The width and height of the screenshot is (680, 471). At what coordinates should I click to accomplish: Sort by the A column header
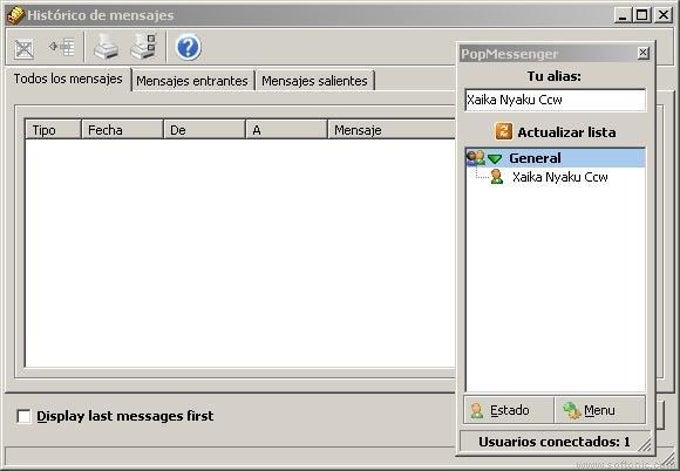click(x=286, y=130)
